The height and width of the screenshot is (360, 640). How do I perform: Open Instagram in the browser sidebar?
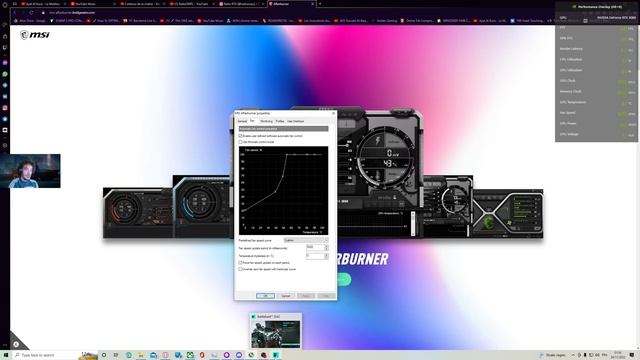(x=5, y=108)
